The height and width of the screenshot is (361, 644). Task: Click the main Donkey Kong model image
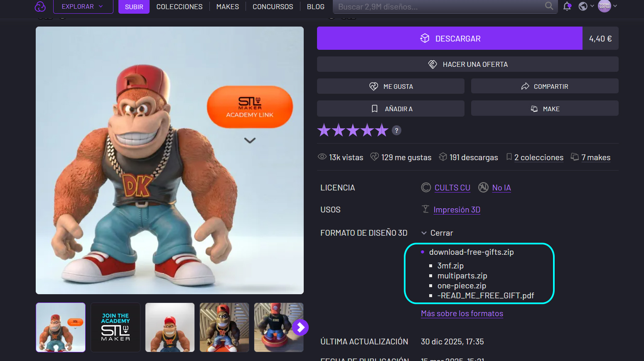pos(170,160)
